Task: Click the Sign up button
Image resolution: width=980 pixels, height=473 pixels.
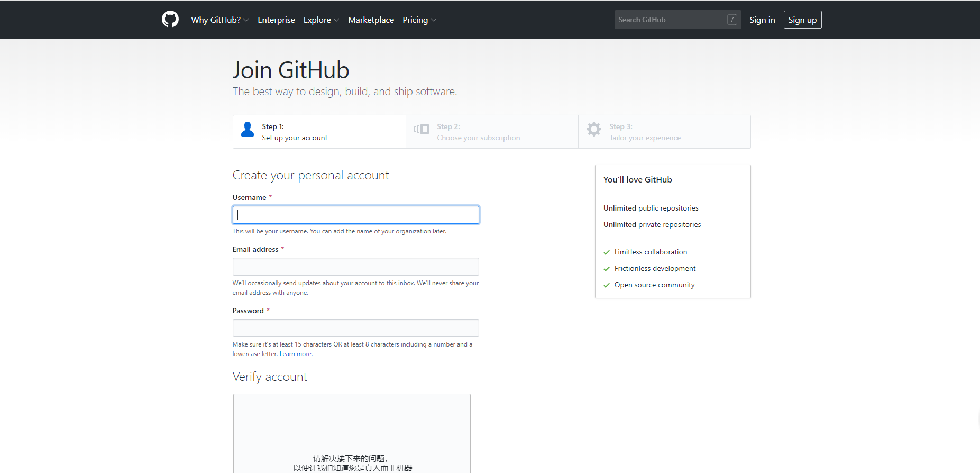Action: pyautogui.click(x=802, y=20)
